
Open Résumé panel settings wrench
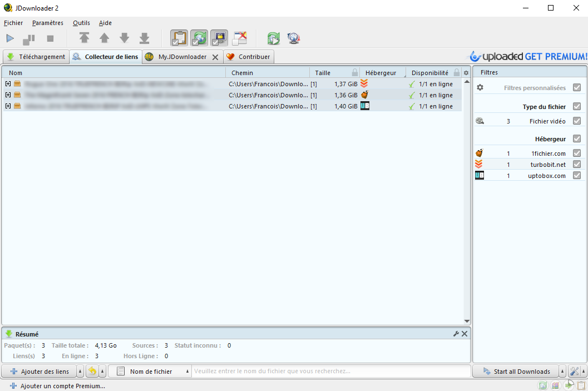coord(456,334)
